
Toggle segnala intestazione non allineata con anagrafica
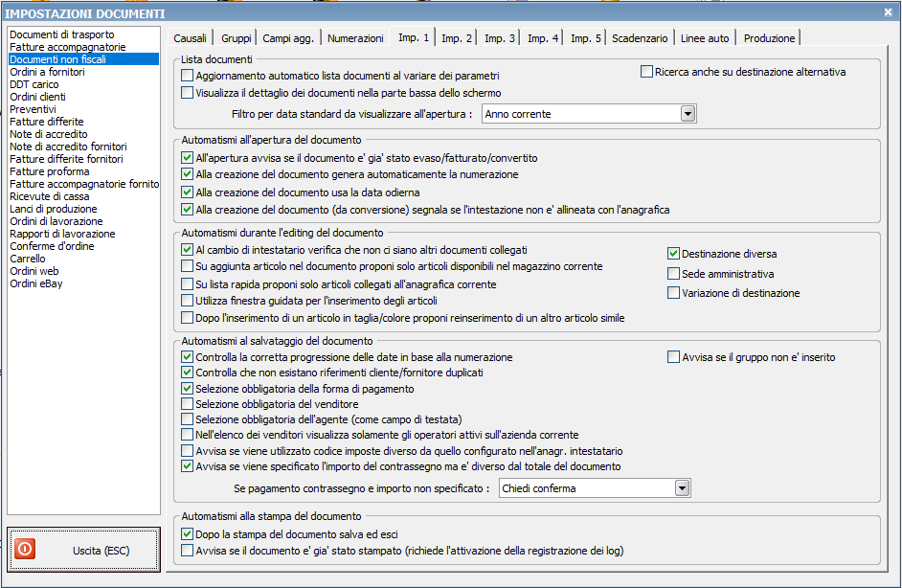187,210
